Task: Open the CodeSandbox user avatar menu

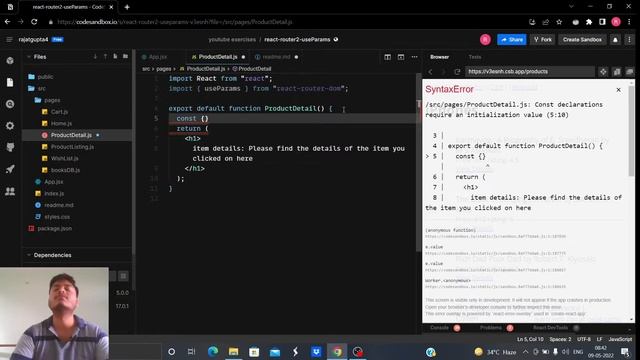Action: (x=485, y=40)
